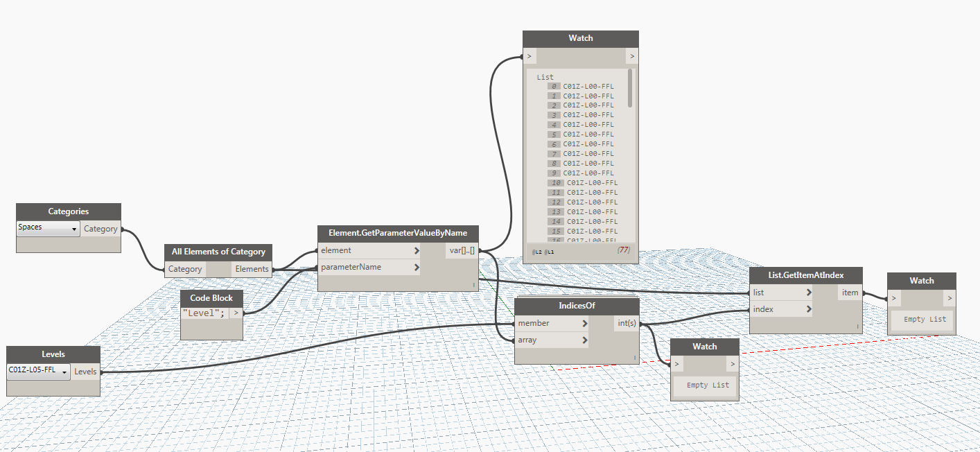Edit the "Level"; code text in Code Block
Image resolution: width=980 pixels, height=452 pixels.
tap(204, 313)
